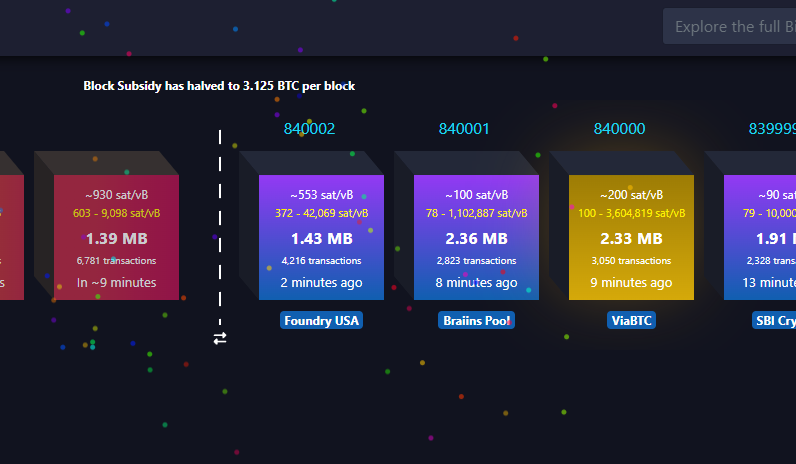The width and height of the screenshot is (796, 464).
Task: Click the ~200 sat/vB median fee text
Action: 632,195
